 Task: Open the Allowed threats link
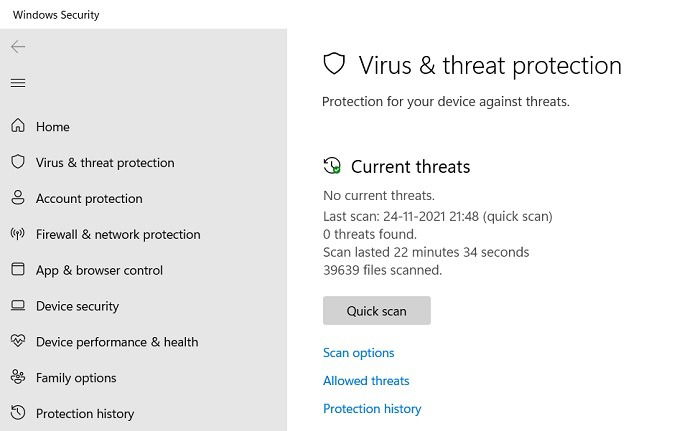click(366, 381)
